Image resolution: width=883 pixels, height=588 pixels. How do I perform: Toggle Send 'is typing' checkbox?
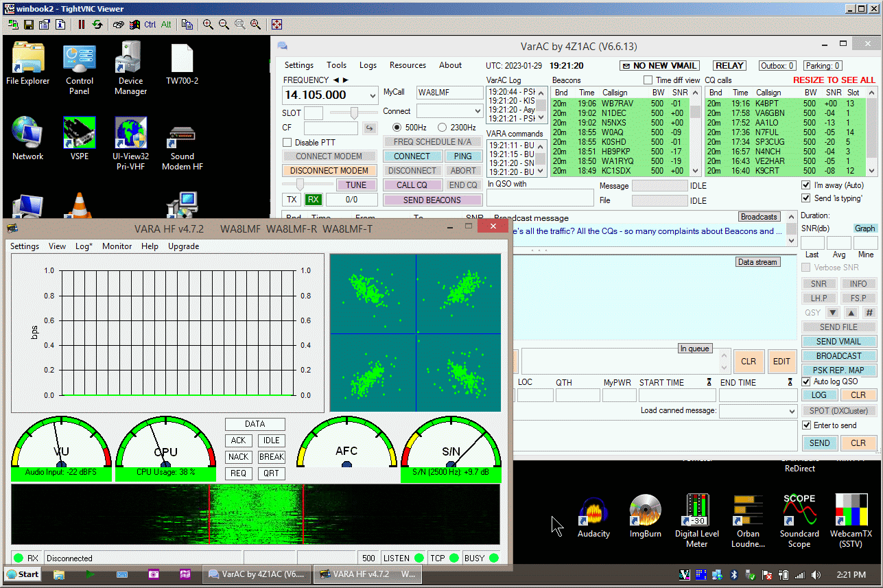pyautogui.click(x=806, y=198)
